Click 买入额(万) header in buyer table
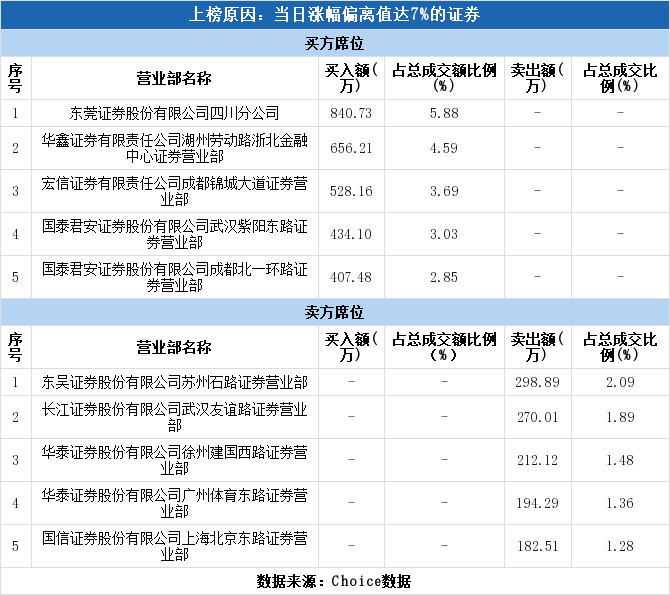Viewport: 670px width, 595px height. tap(351, 78)
